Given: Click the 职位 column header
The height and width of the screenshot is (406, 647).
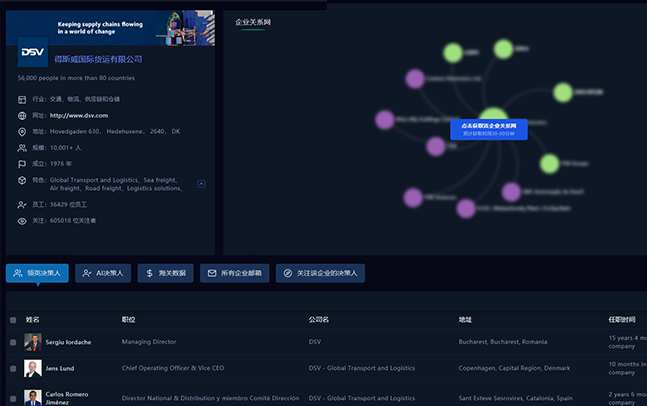Looking at the screenshot, I should click(128, 320).
